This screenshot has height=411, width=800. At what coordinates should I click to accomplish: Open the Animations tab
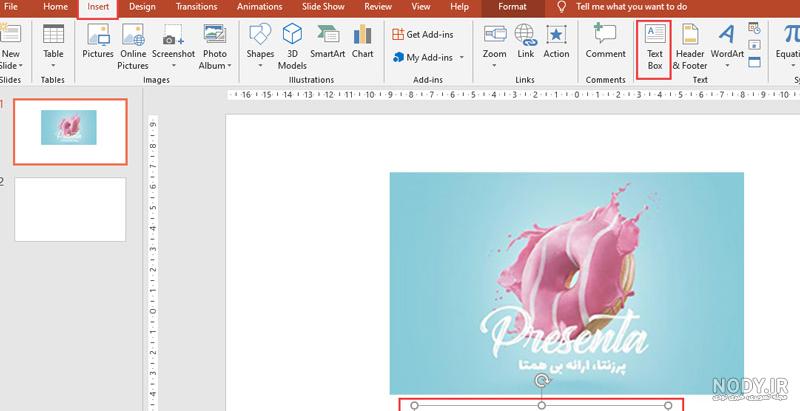pos(260,7)
